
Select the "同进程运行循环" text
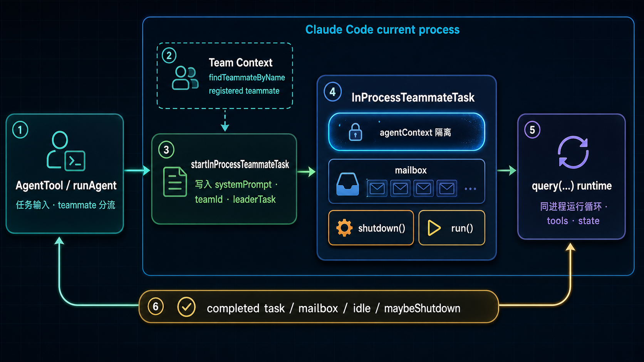(x=571, y=207)
